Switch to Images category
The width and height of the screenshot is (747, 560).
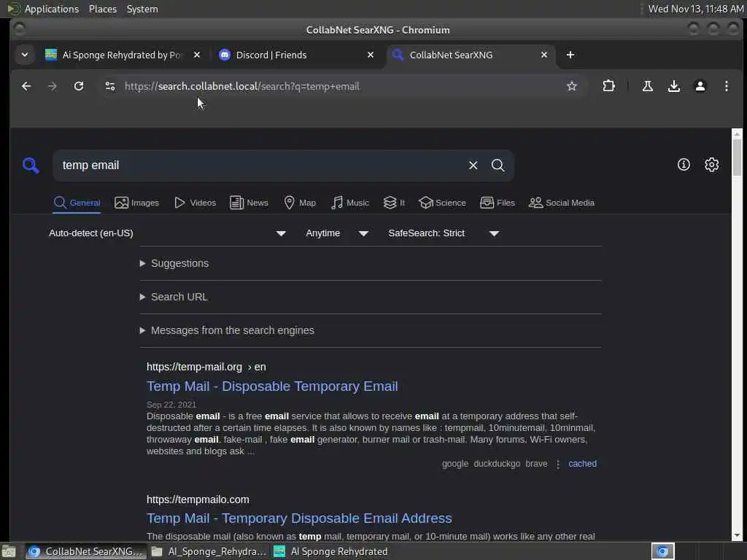click(x=136, y=203)
